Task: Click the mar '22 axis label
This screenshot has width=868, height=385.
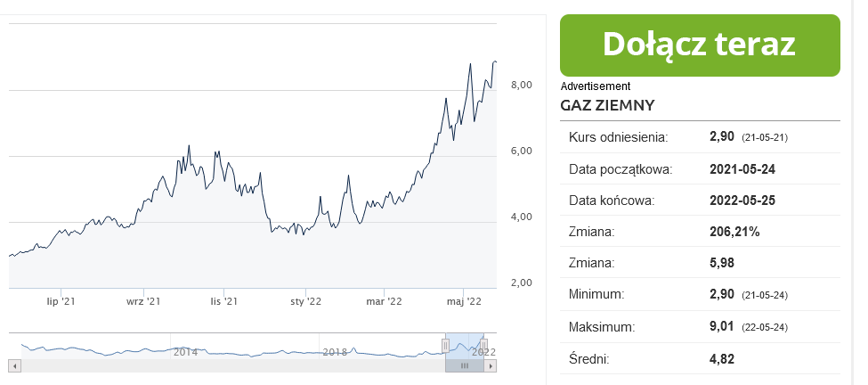Action: point(385,302)
